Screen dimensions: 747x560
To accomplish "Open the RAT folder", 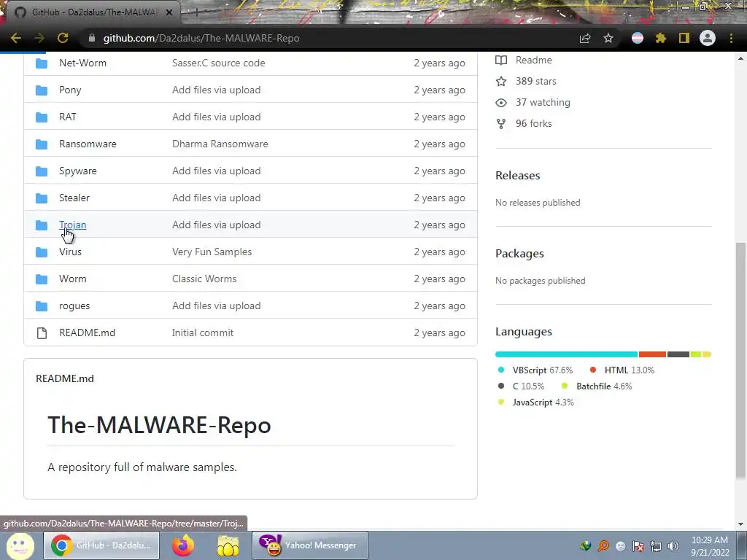I will (x=68, y=117).
